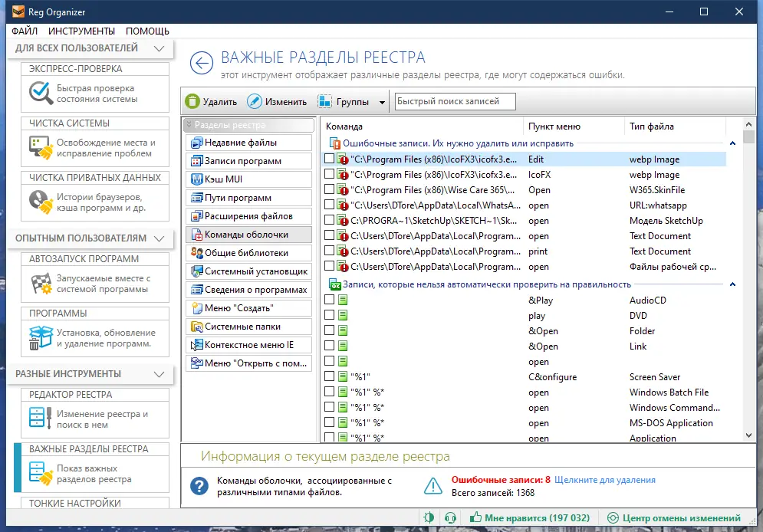Check the C&onfigure Screen Saver checkbox
The height and width of the screenshot is (532, 763).
tap(330, 376)
